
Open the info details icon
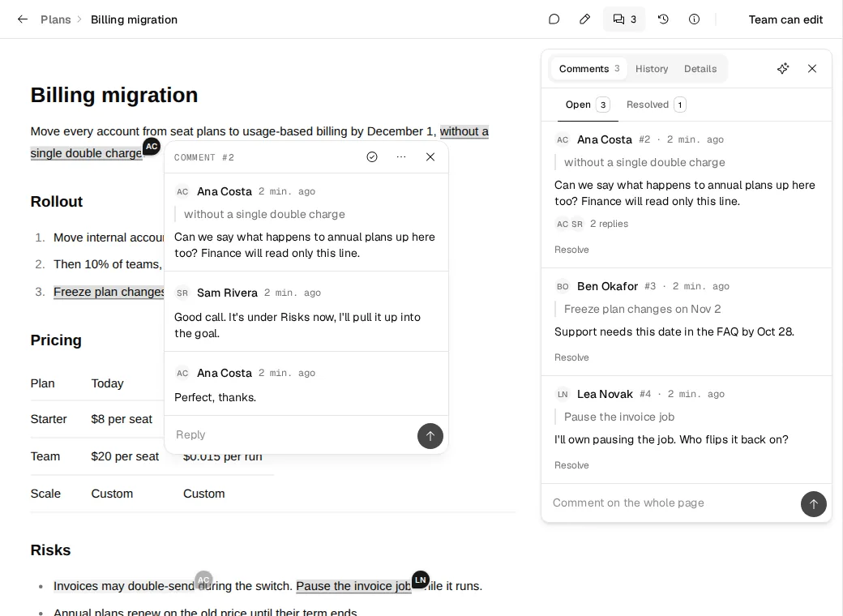tap(694, 19)
